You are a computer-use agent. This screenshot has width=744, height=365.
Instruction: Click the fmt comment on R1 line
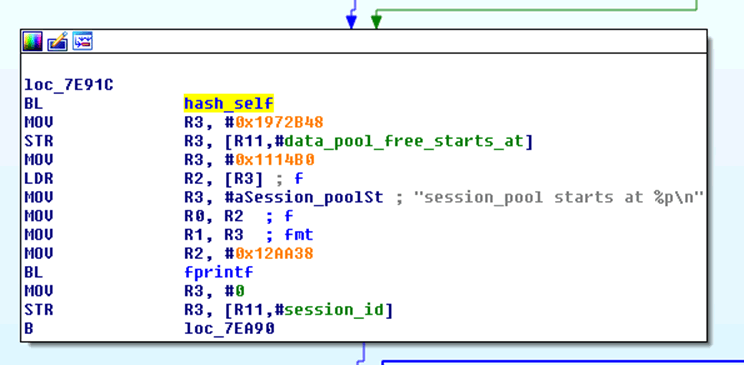(x=299, y=235)
